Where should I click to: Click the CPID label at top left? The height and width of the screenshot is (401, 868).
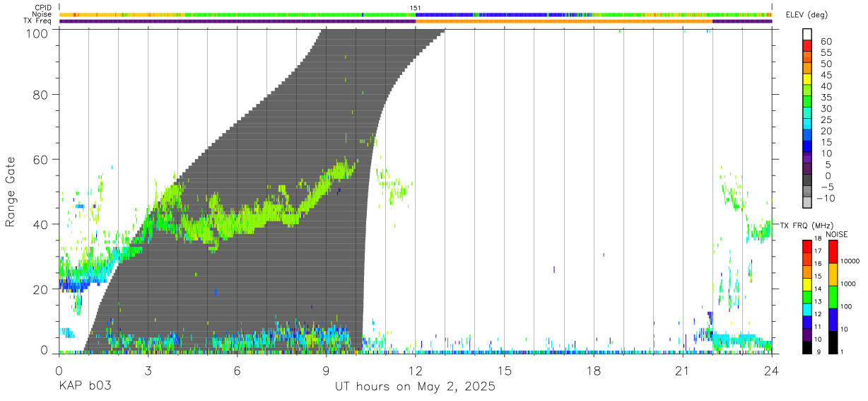[43, 7]
